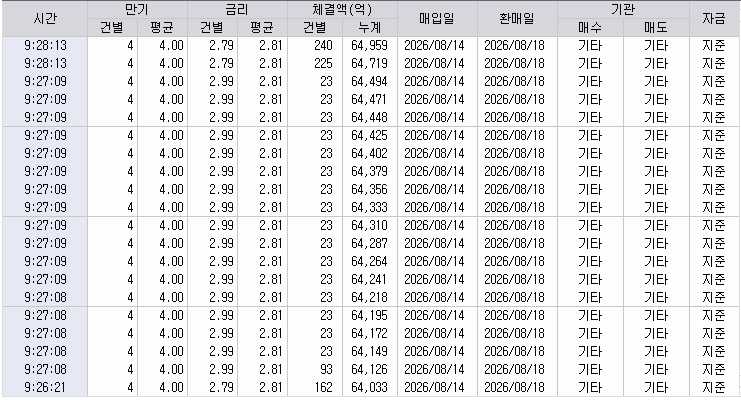The height and width of the screenshot is (400, 741).
Task: Click the 누계 sub-header
Action: (370, 27)
